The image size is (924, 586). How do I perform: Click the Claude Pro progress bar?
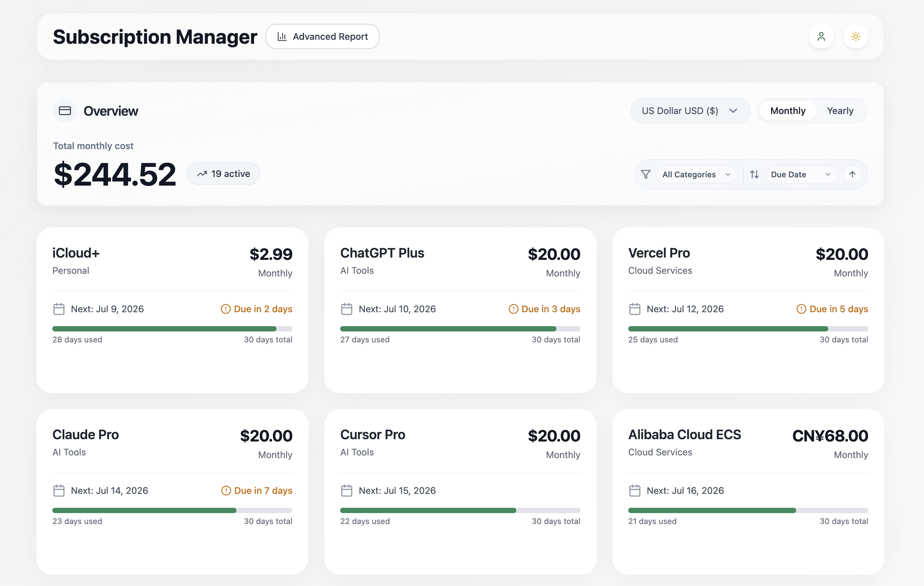click(172, 510)
